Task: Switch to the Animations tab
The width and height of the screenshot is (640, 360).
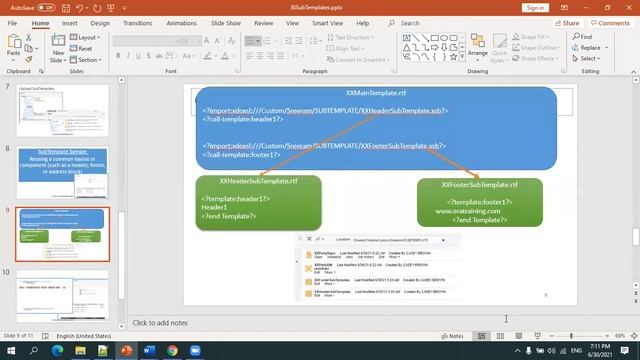Action: coord(181,23)
